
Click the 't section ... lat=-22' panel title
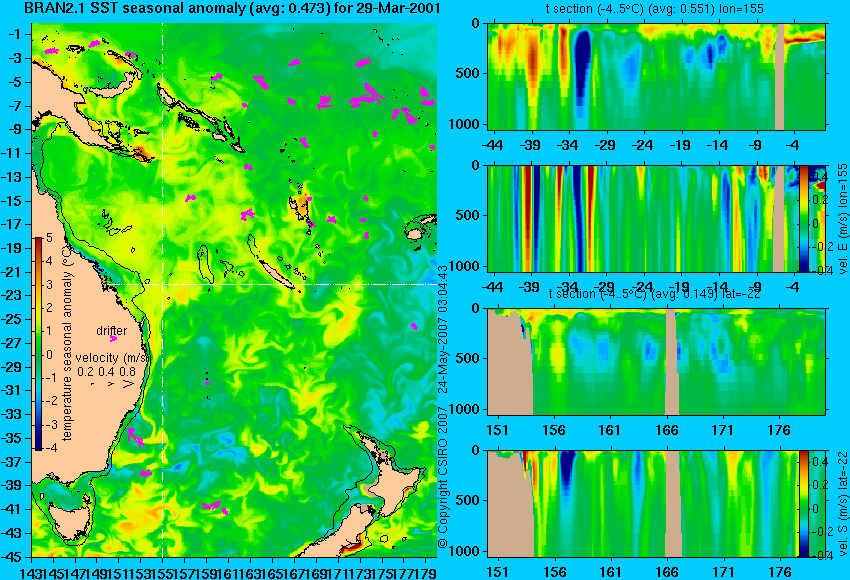coord(654,294)
